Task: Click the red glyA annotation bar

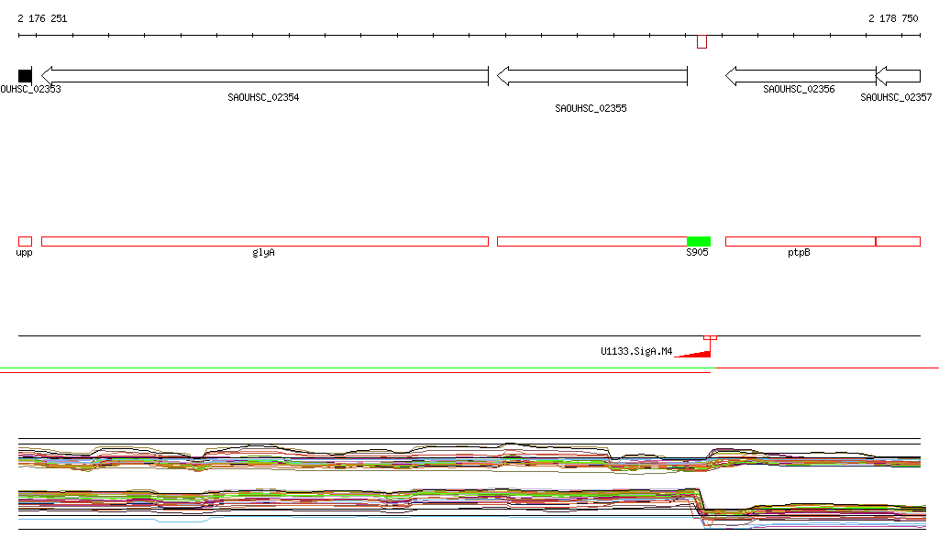Action: pos(264,241)
